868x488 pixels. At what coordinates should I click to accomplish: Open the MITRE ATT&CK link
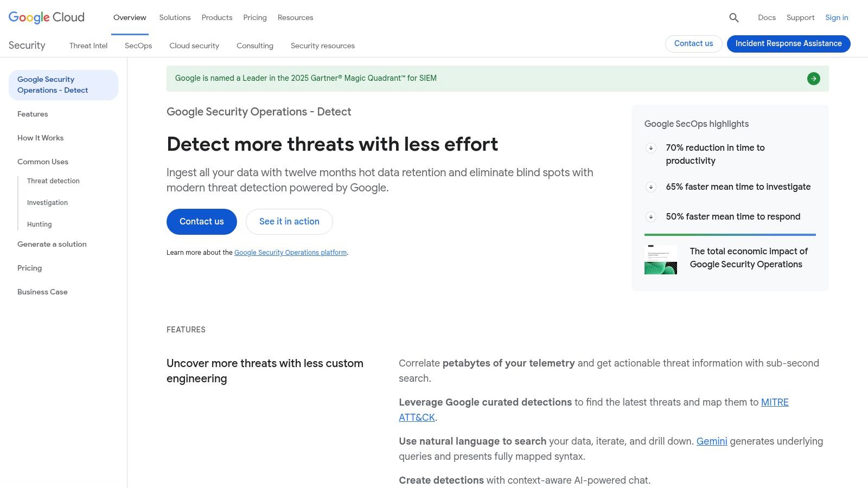click(x=593, y=410)
